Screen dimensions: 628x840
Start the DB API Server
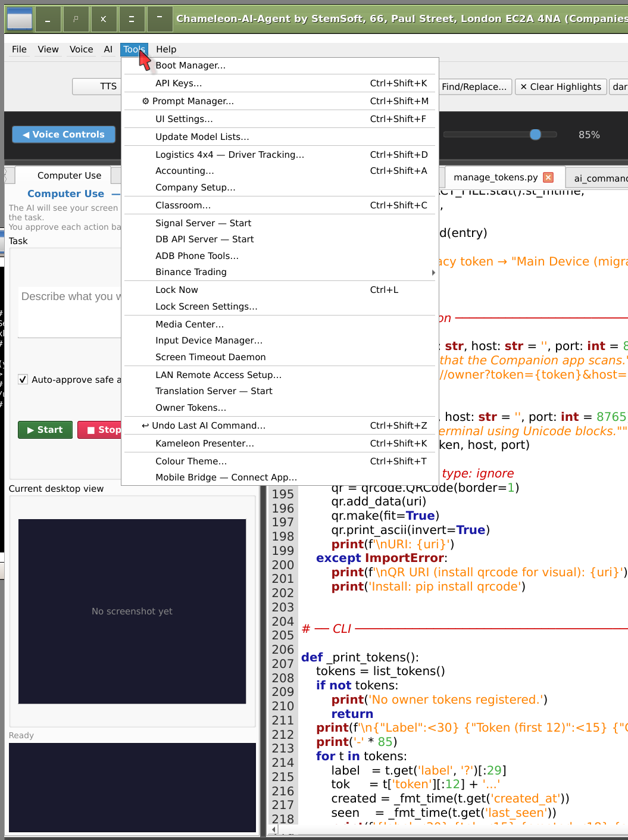(280, 239)
